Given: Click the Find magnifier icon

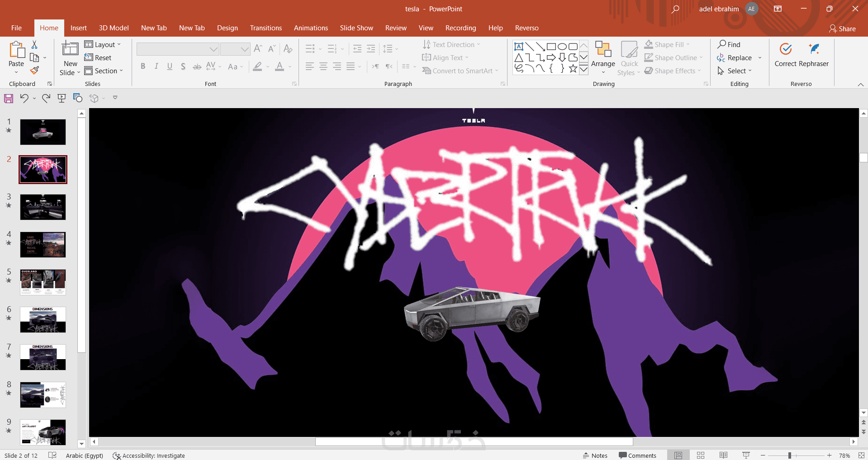Looking at the screenshot, I should (x=721, y=44).
